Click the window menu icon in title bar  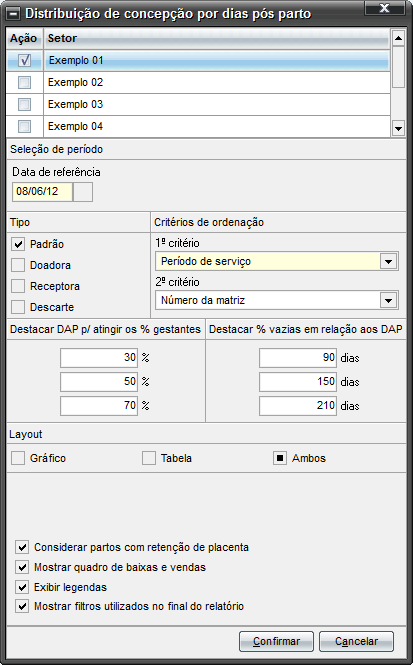(14, 14)
